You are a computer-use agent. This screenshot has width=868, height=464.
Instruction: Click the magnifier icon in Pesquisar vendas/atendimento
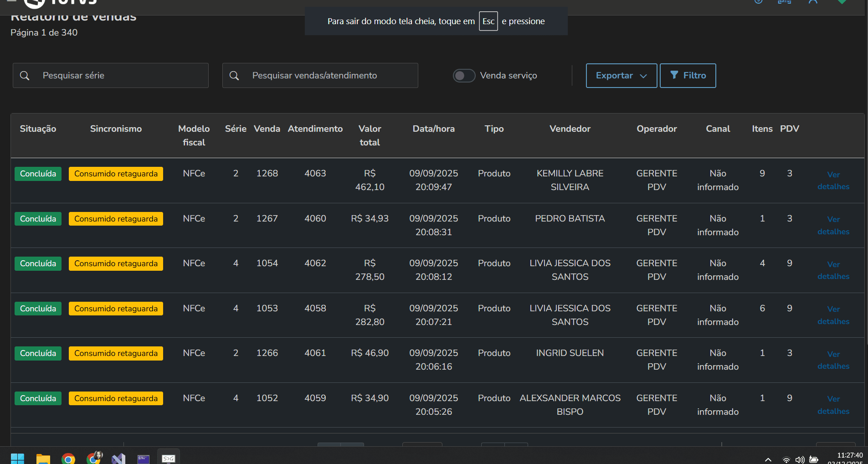coord(234,76)
